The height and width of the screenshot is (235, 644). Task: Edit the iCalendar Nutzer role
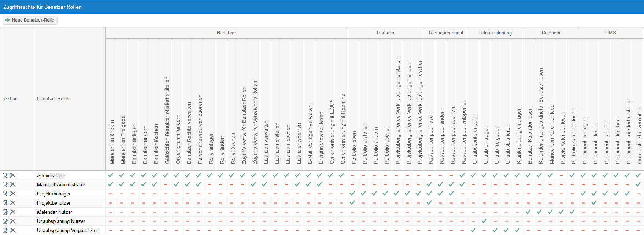point(5,212)
